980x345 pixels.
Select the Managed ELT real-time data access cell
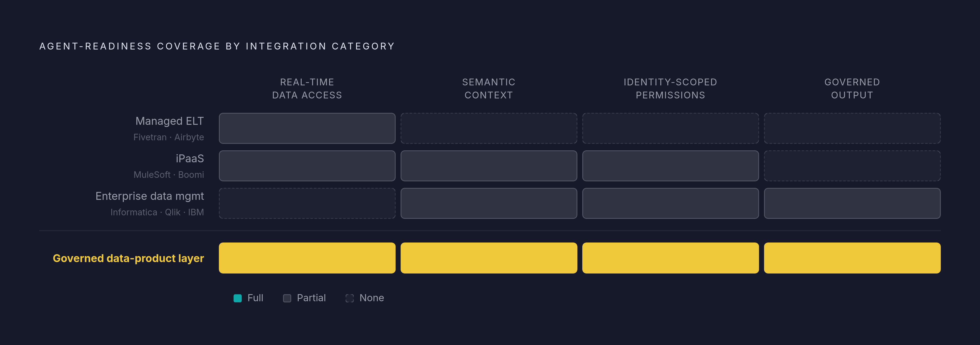(x=307, y=128)
